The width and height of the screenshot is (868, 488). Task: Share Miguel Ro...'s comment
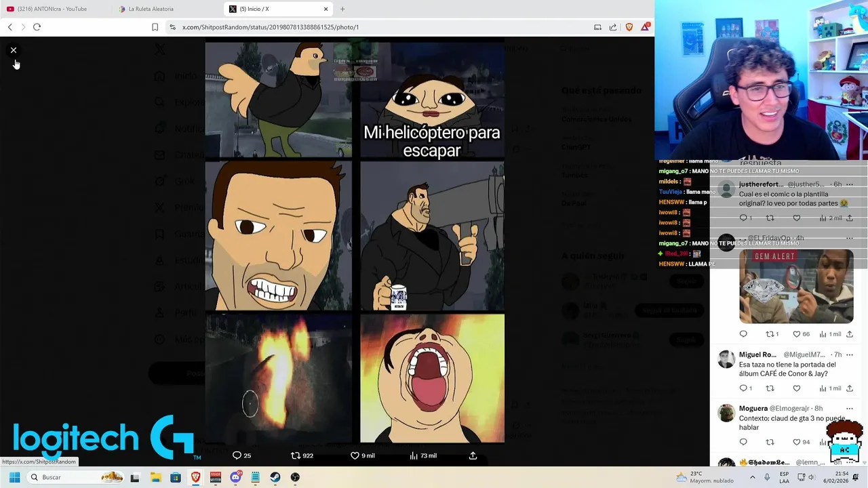click(850, 388)
